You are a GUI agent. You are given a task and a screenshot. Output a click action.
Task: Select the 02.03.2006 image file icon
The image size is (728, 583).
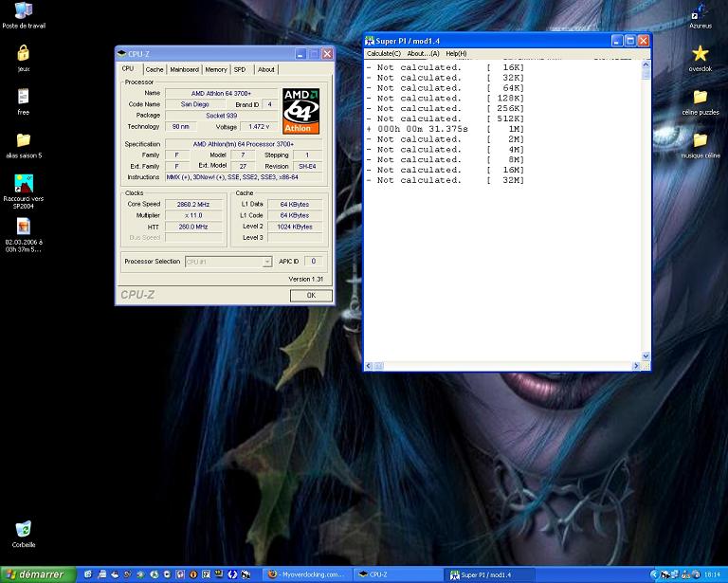click(x=23, y=227)
